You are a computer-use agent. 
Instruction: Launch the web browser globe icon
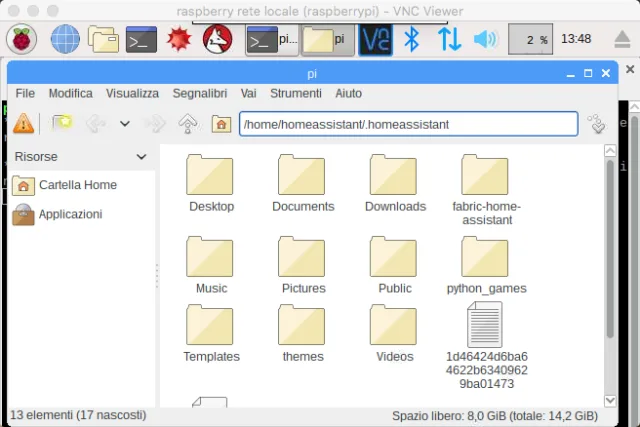point(65,39)
